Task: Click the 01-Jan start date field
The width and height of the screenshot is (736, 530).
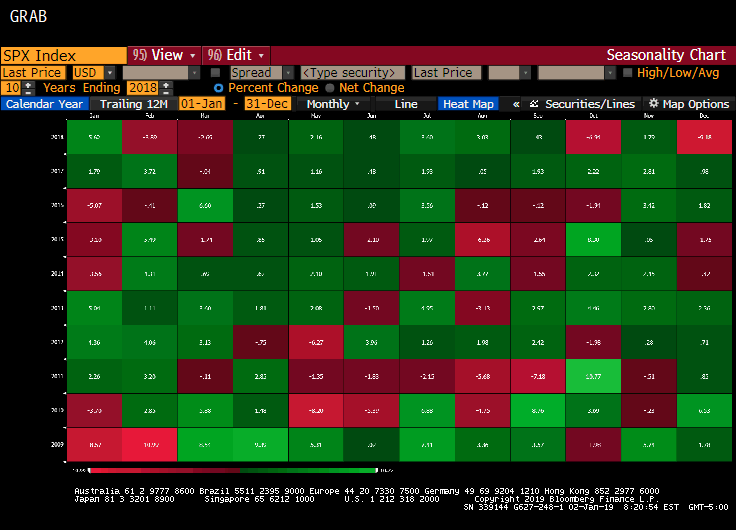Action: (202, 104)
